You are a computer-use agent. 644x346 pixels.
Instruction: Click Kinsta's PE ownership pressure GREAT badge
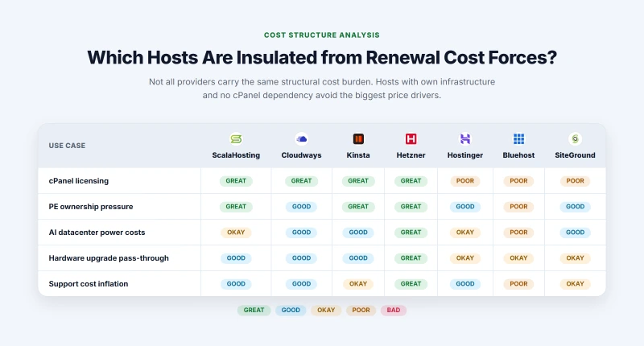click(358, 207)
